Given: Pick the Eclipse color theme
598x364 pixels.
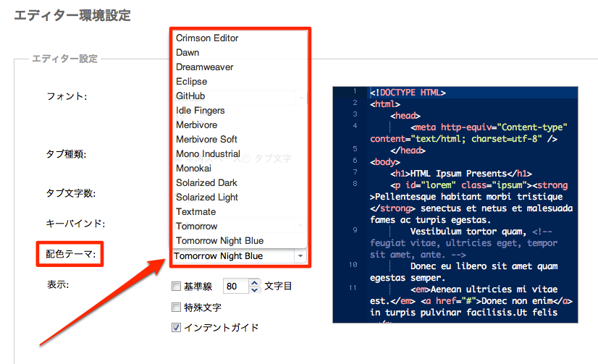Looking at the screenshot, I should (x=191, y=82).
